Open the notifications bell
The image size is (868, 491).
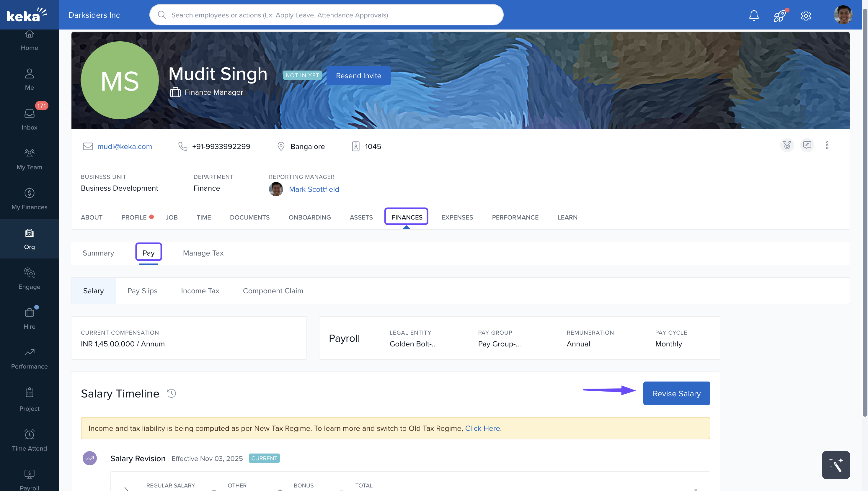point(754,15)
